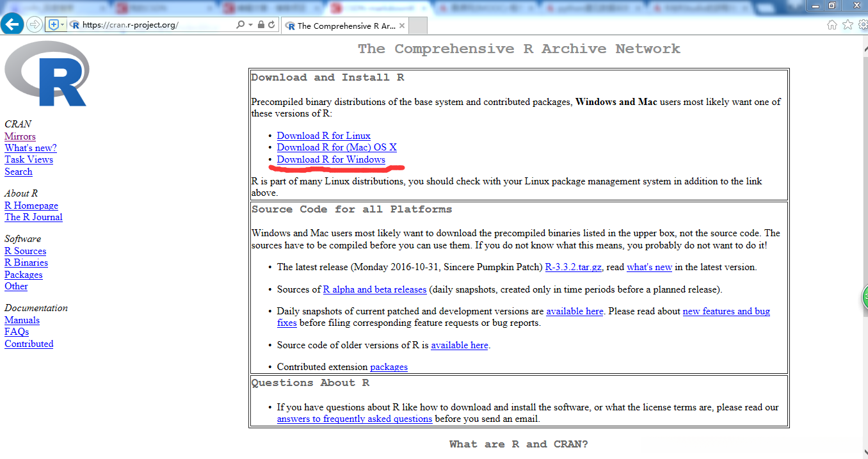Open available here link for older versions

tap(460, 345)
